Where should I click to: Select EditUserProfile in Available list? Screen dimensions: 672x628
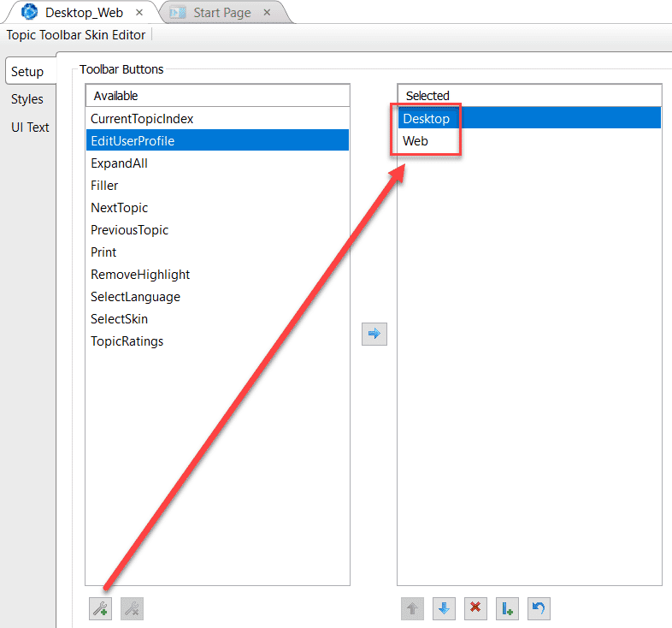[x=218, y=140]
